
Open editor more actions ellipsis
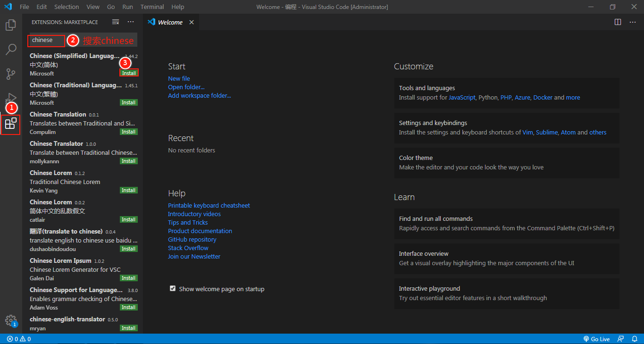click(x=632, y=22)
